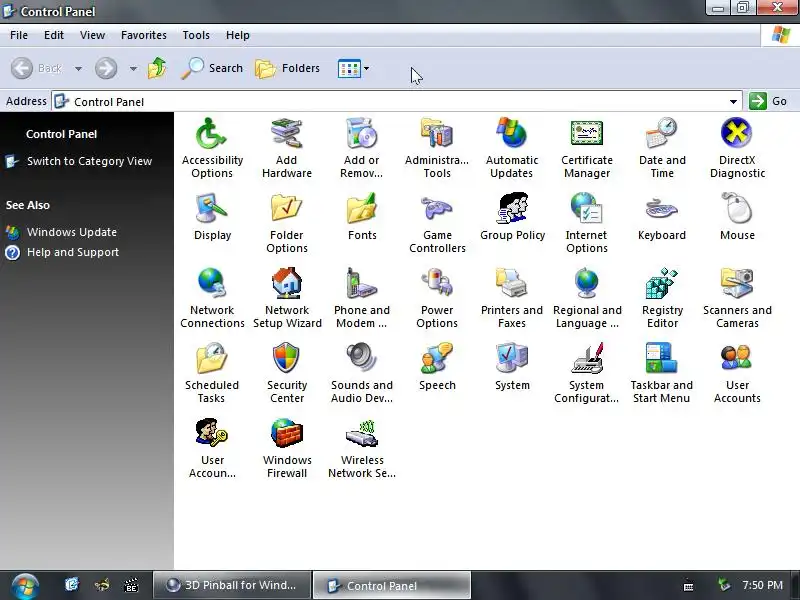Viewport: 800px width, 600px height.
Task: Open Date and Time settings
Action: tap(662, 148)
